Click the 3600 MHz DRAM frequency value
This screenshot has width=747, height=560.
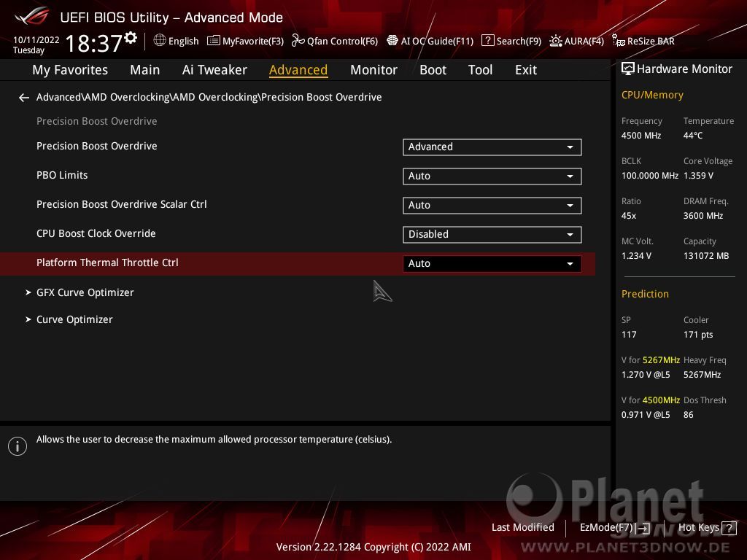click(703, 216)
